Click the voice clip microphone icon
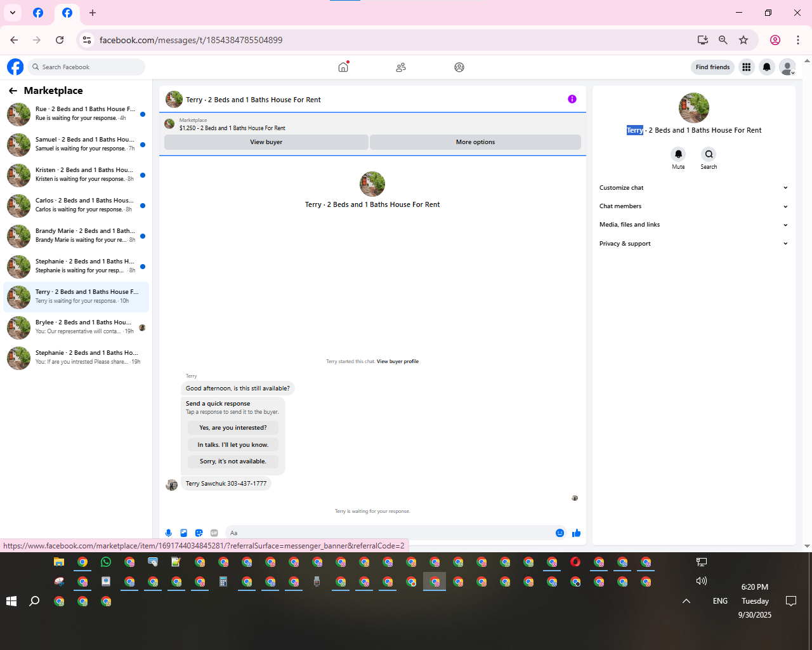812x650 pixels. coord(169,533)
